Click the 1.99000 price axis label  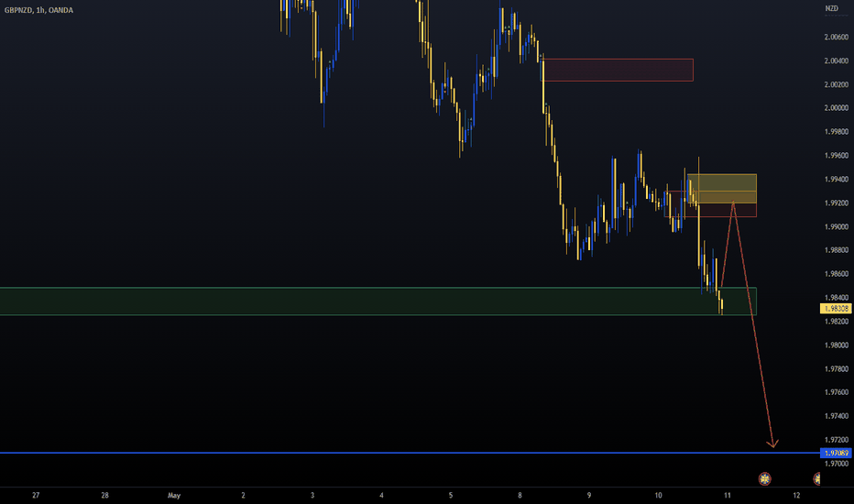click(x=836, y=226)
